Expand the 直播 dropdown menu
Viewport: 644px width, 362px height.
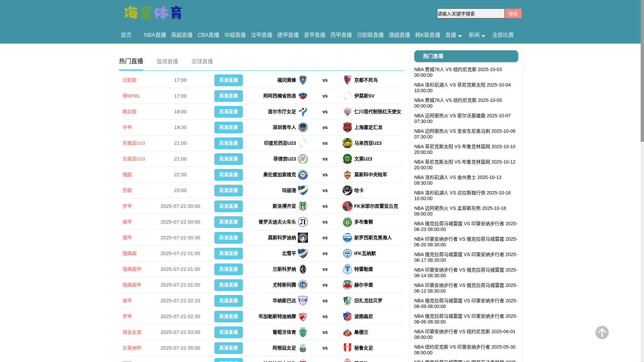tap(453, 35)
